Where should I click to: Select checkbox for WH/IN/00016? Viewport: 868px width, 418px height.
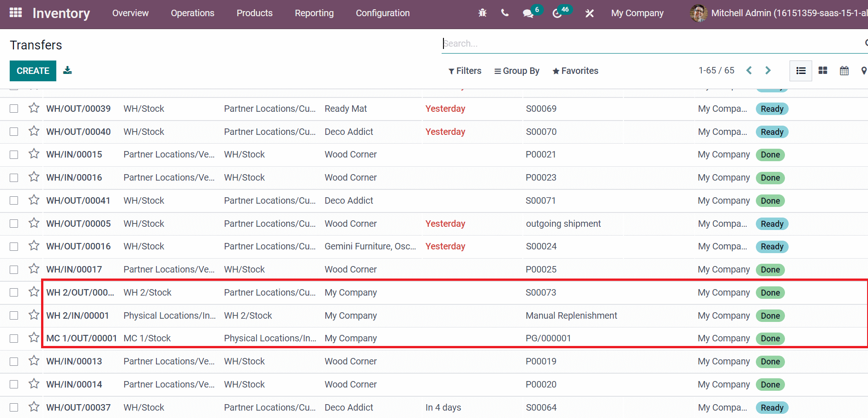coord(14,178)
